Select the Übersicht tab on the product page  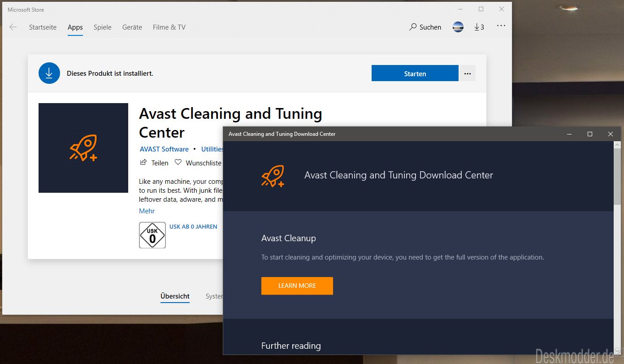(x=175, y=296)
